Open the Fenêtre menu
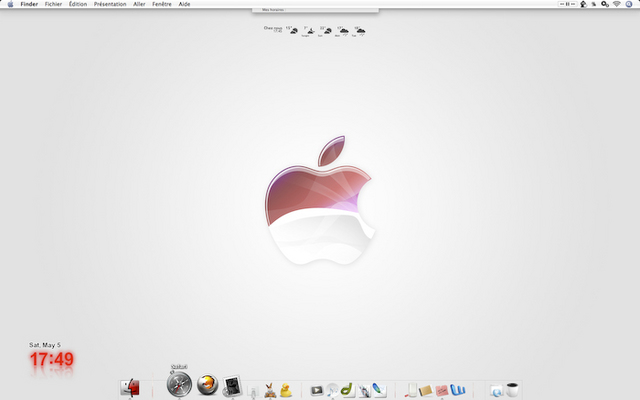The height and width of the screenshot is (400, 640). point(162,4)
